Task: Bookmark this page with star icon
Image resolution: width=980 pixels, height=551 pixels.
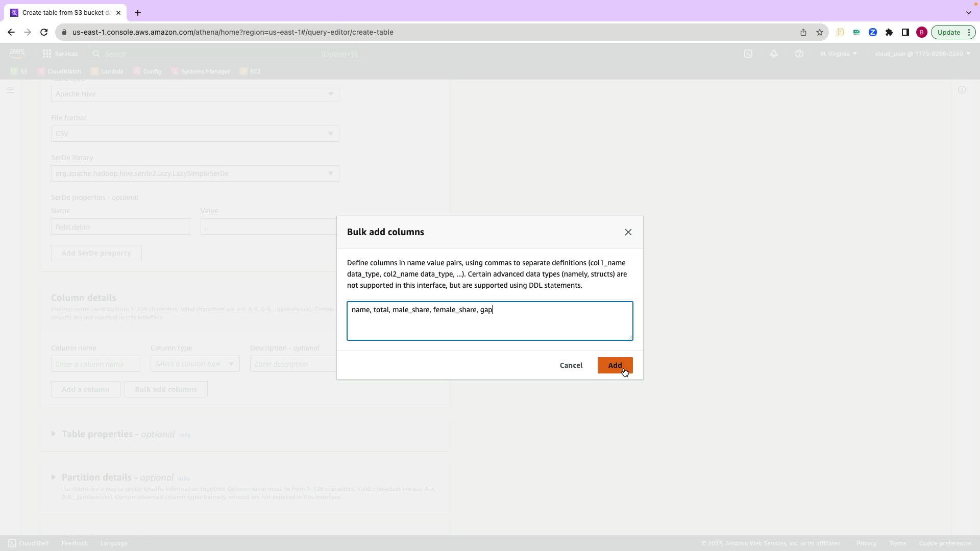Action: (x=819, y=32)
